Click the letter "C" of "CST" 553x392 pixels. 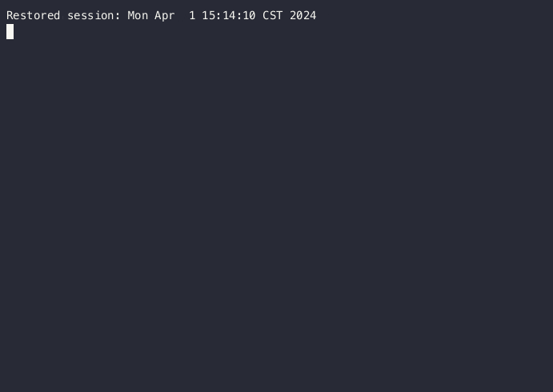coord(266,15)
